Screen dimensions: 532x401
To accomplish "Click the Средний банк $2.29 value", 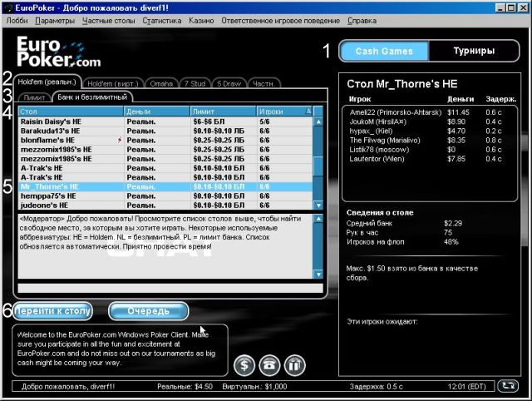I will point(453,223).
